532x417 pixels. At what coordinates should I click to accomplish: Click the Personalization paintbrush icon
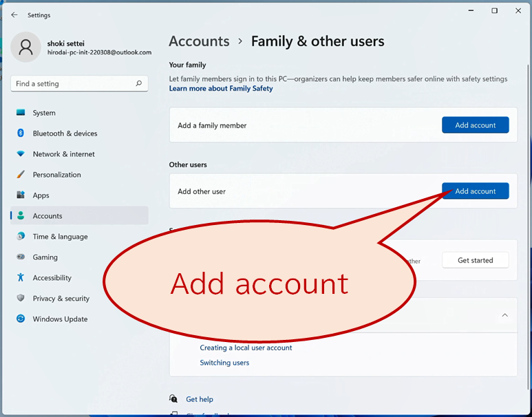[21, 174]
